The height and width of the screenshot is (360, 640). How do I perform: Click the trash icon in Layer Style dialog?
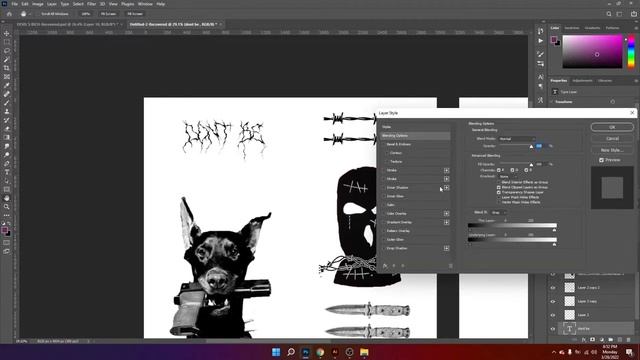pos(451,266)
